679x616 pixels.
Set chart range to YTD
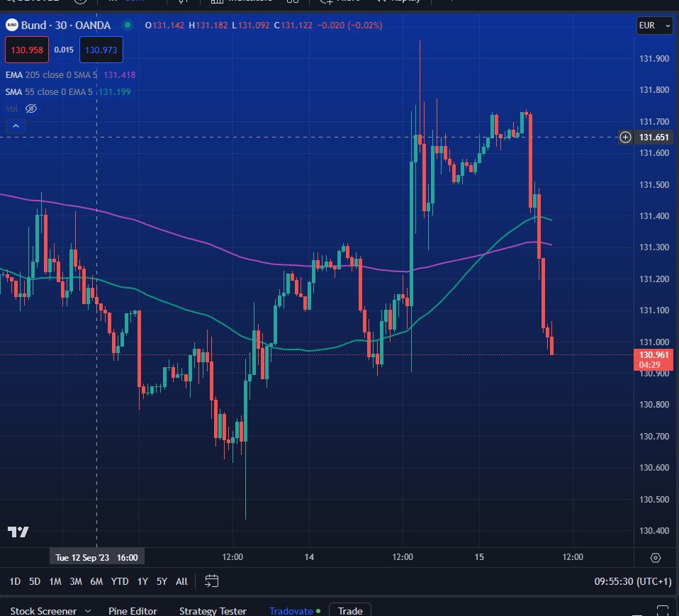(120, 581)
